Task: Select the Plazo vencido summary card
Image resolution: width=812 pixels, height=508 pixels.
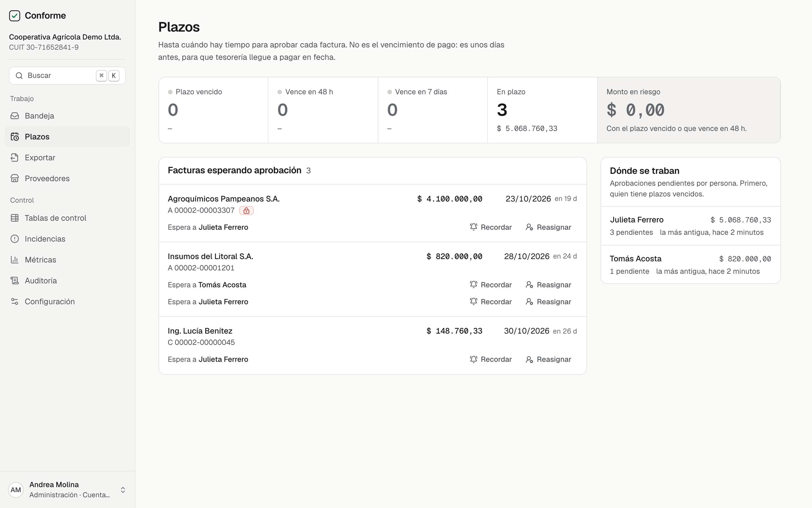Action: [213, 110]
